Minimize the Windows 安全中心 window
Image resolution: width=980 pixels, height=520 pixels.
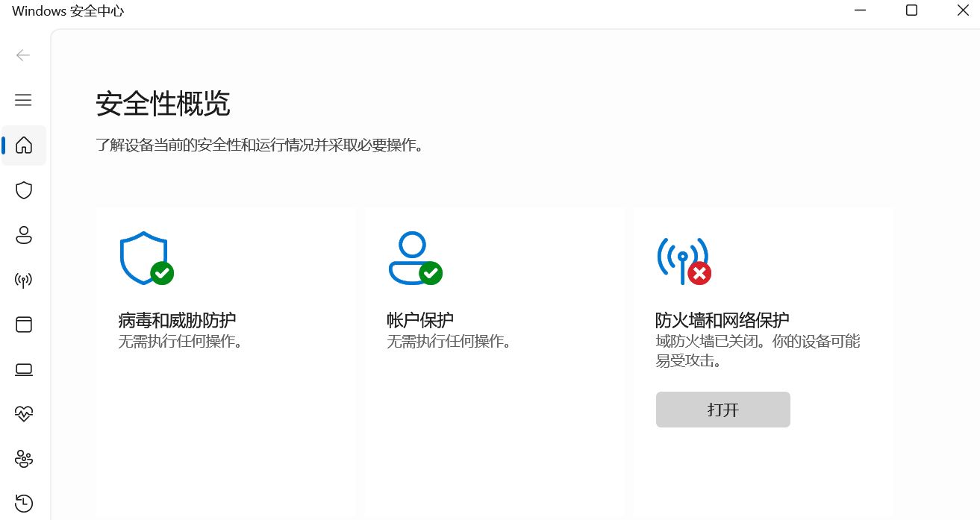pyautogui.click(x=861, y=10)
